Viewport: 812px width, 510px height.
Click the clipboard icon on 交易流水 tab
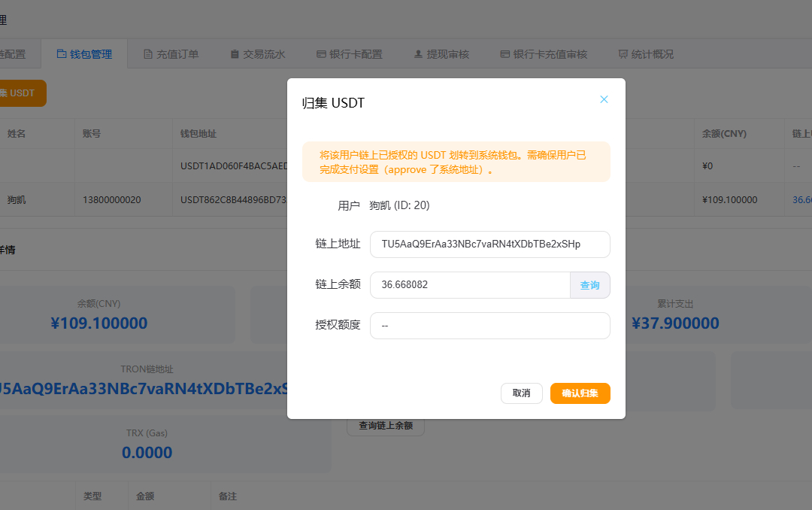pyautogui.click(x=235, y=54)
